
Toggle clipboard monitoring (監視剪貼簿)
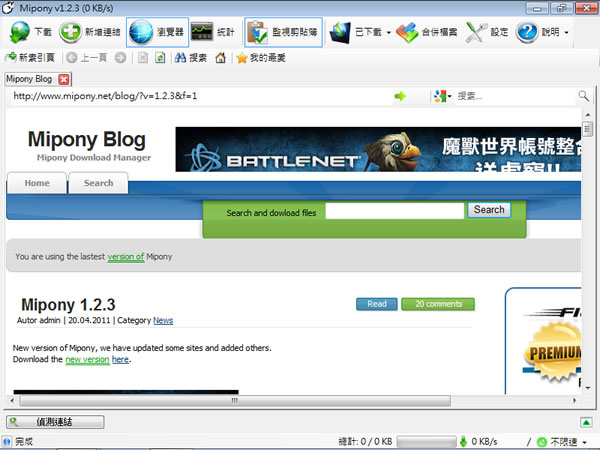tap(283, 32)
